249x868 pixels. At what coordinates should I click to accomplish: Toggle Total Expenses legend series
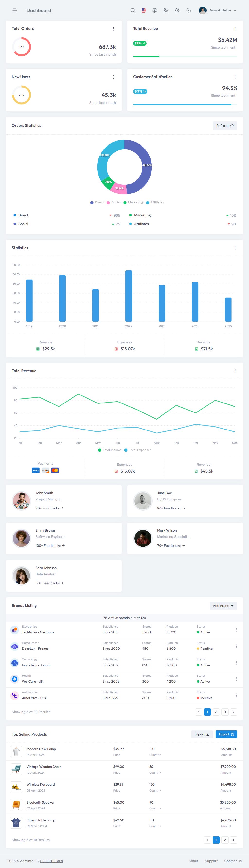[138, 450]
